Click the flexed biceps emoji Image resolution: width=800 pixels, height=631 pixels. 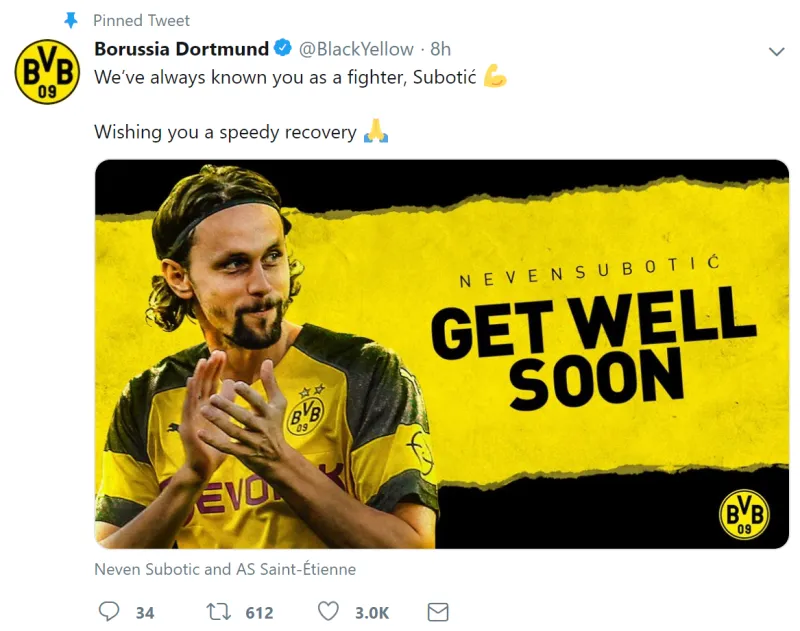(494, 75)
